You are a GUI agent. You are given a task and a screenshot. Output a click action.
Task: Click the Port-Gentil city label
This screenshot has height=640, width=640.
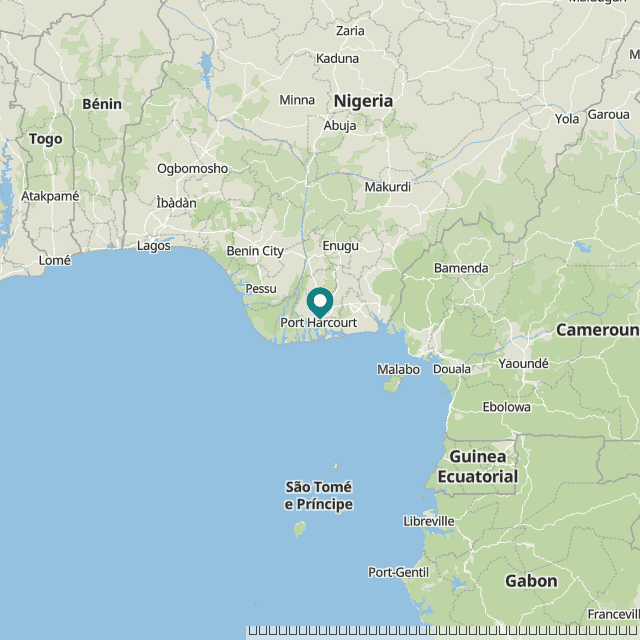coord(399,572)
